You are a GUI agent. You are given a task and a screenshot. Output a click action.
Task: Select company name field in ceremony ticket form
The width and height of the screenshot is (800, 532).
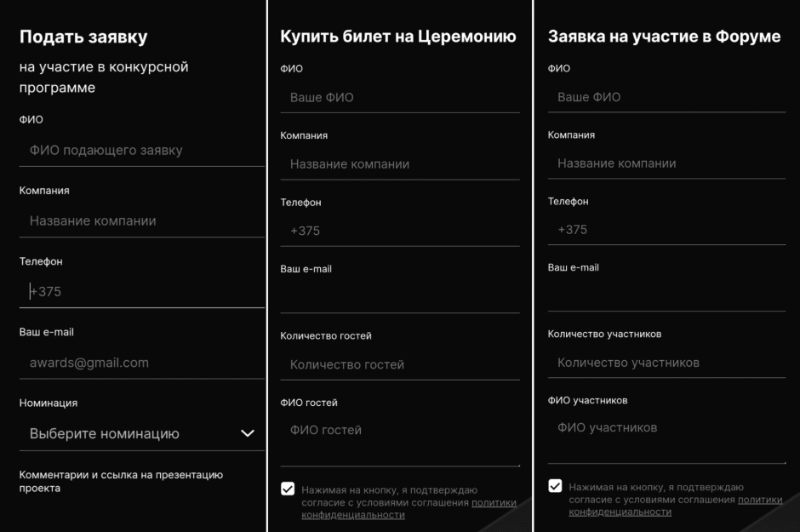[399, 164]
